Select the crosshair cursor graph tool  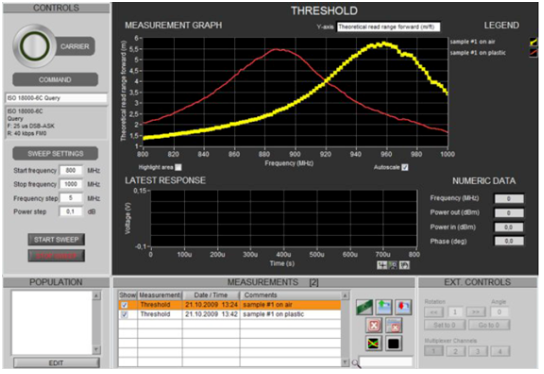382,265
